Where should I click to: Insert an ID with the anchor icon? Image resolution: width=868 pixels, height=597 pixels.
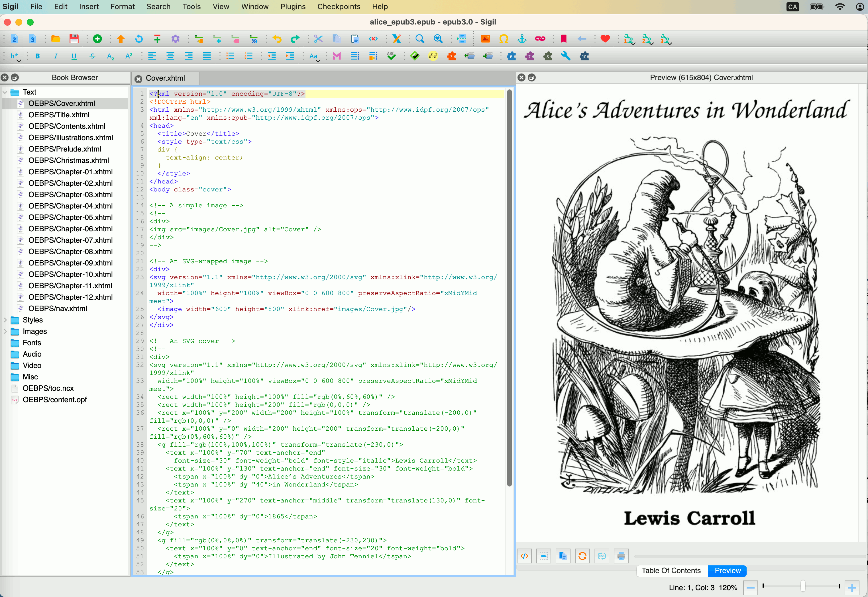[522, 39]
